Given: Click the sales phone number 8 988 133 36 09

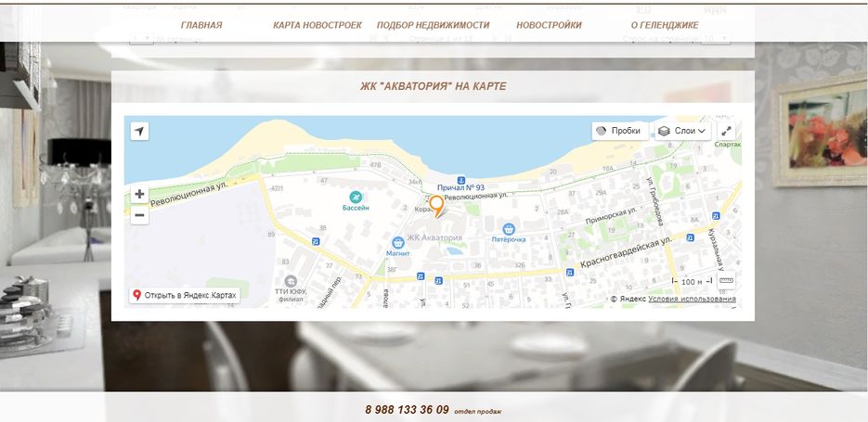Looking at the screenshot, I should [x=407, y=410].
